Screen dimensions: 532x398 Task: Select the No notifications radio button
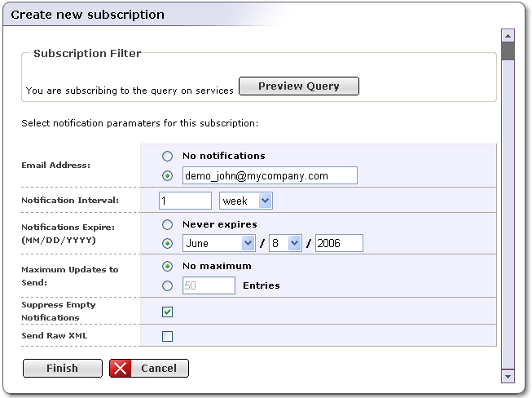coord(167,157)
